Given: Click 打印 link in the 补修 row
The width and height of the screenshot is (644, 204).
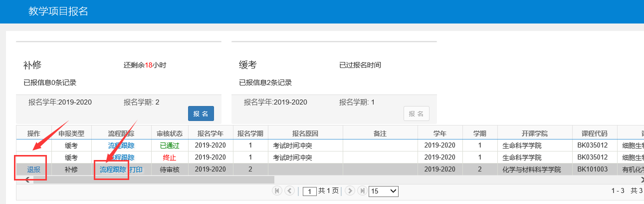Looking at the screenshot, I should [x=136, y=169].
